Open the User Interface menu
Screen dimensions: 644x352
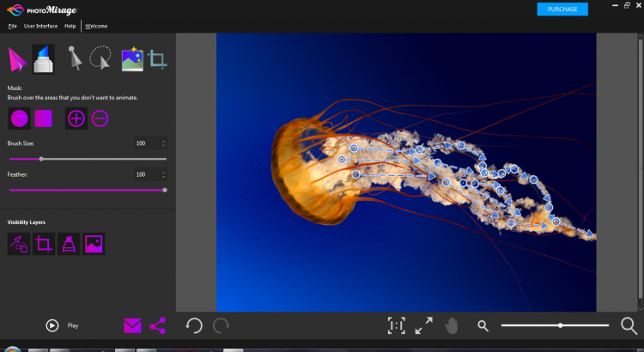[x=41, y=26]
